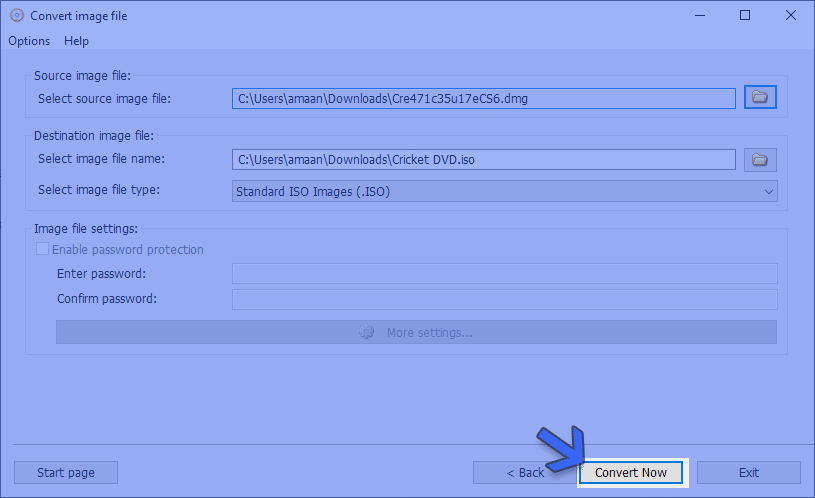
Task: Click the Confirm password field
Action: pyautogui.click(x=505, y=299)
